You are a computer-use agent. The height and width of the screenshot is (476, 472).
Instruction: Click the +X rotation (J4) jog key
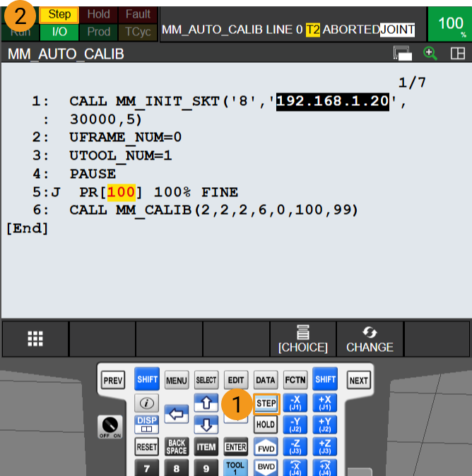tap(325, 468)
